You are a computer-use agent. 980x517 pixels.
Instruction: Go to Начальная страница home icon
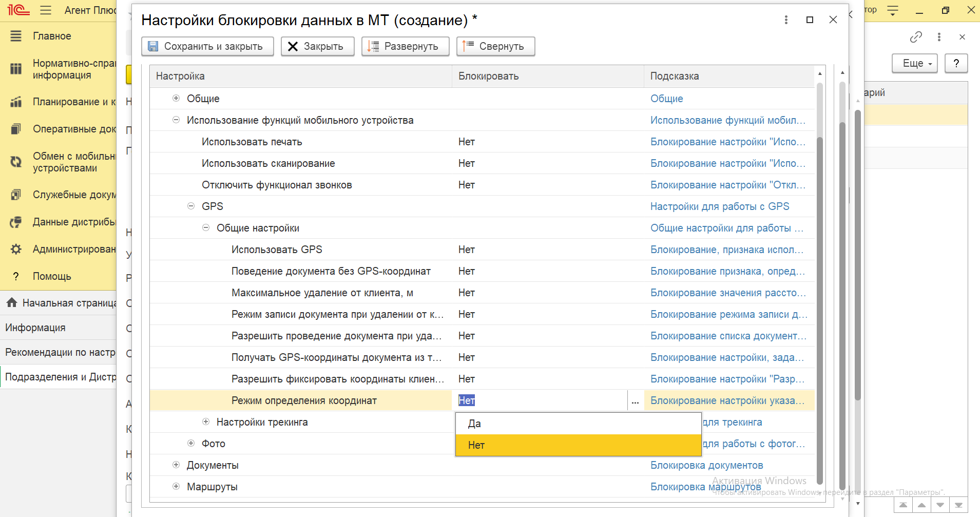(x=12, y=303)
